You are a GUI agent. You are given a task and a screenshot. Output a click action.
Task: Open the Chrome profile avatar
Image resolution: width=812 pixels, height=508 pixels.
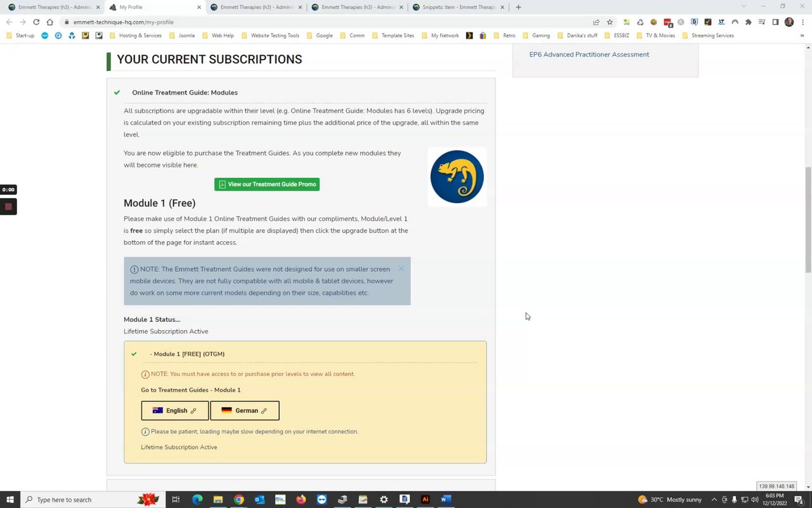789,22
